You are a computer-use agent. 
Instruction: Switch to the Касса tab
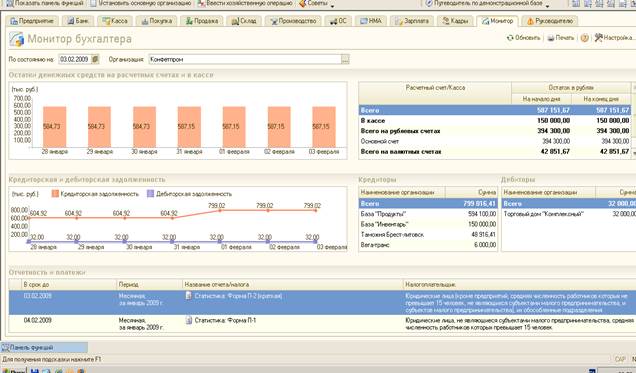click(115, 21)
